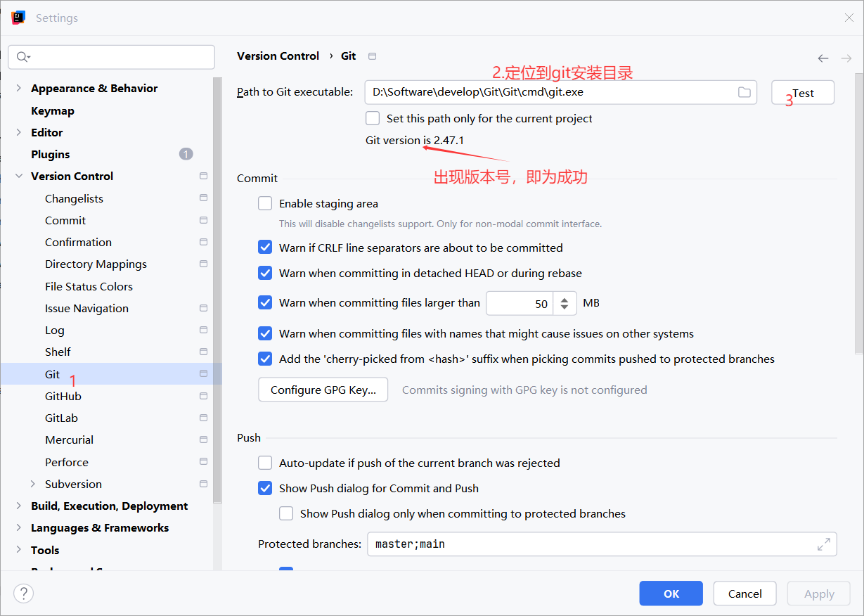Expand Build, Execution, Deployment section
The image size is (864, 616).
(x=18, y=506)
